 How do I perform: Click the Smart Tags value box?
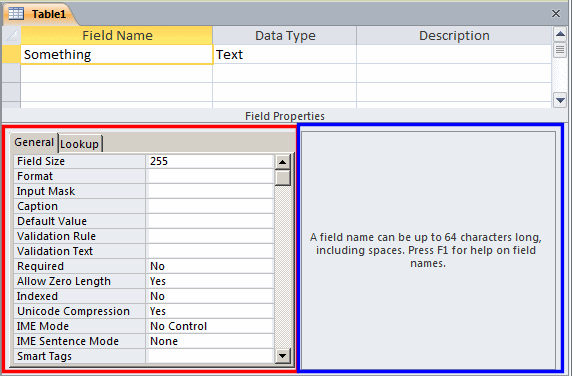click(x=210, y=357)
